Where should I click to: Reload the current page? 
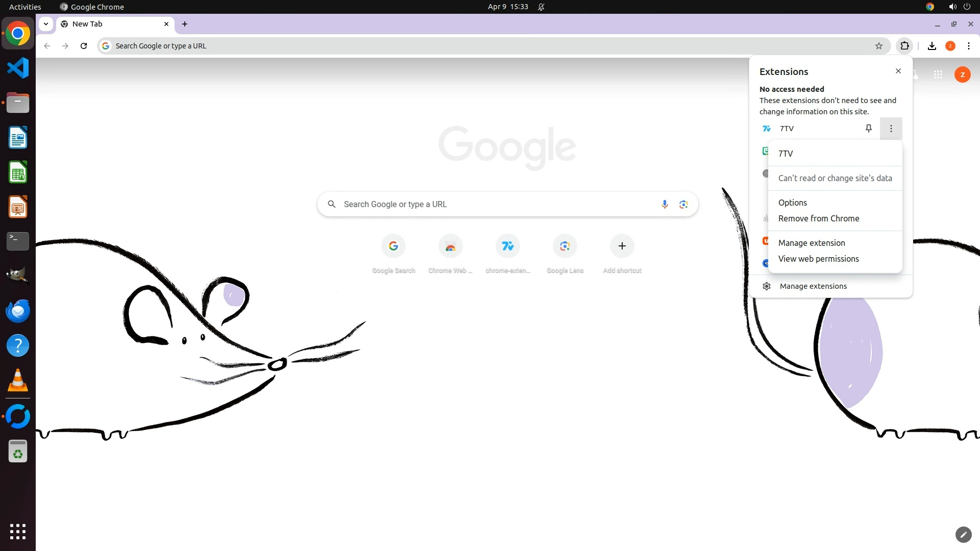pyautogui.click(x=84, y=46)
